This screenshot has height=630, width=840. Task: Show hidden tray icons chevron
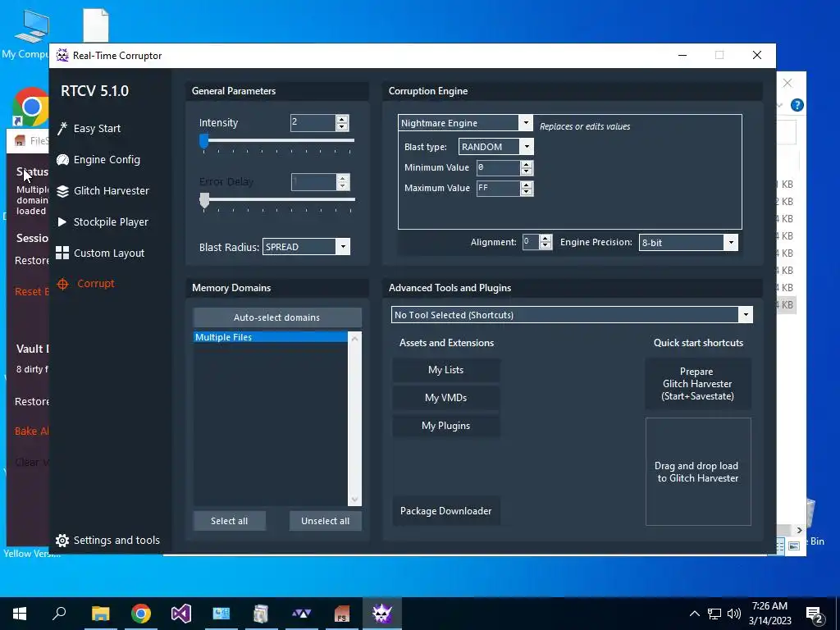coord(694,614)
